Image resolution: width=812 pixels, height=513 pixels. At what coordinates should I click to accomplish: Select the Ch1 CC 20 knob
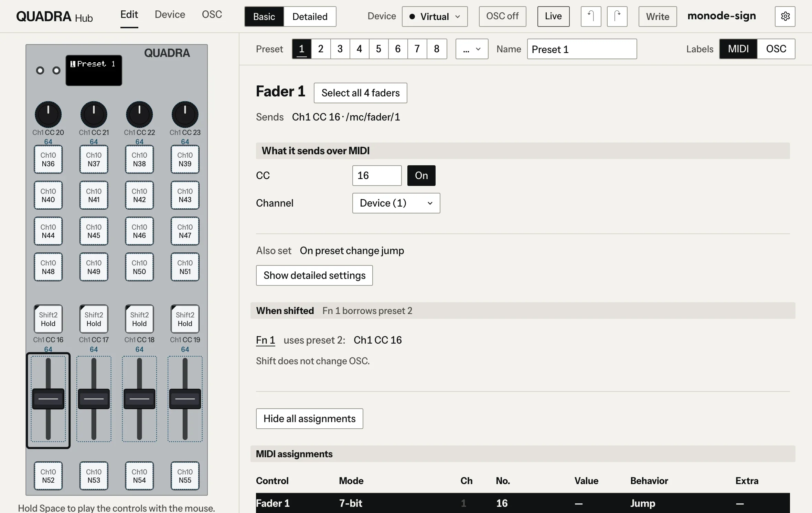pos(48,114)
